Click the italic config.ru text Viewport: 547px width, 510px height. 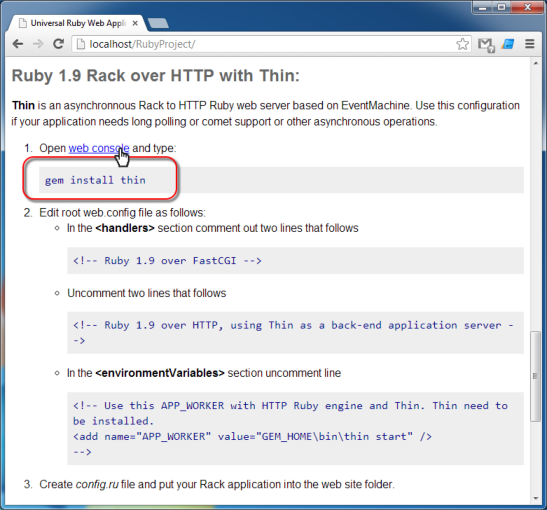pos(97,485)
